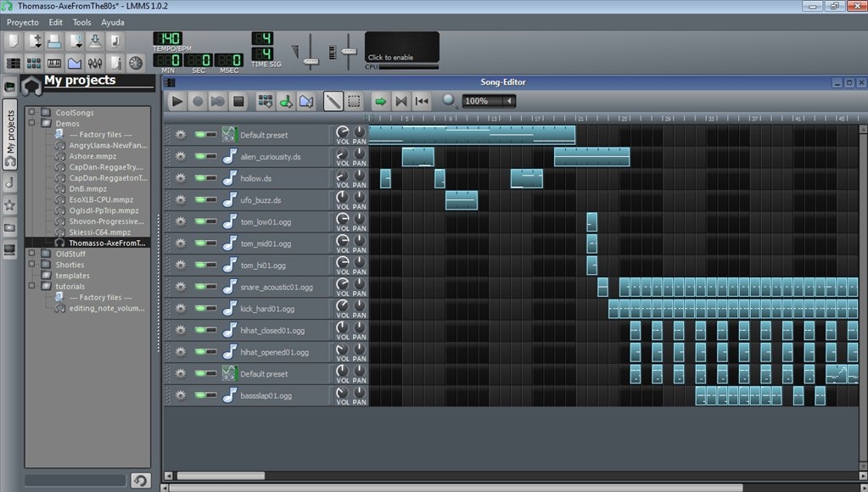Click the CPU 'Click to enable' display
Viewport: 868px width, 492px height.
tap(401, 48)
